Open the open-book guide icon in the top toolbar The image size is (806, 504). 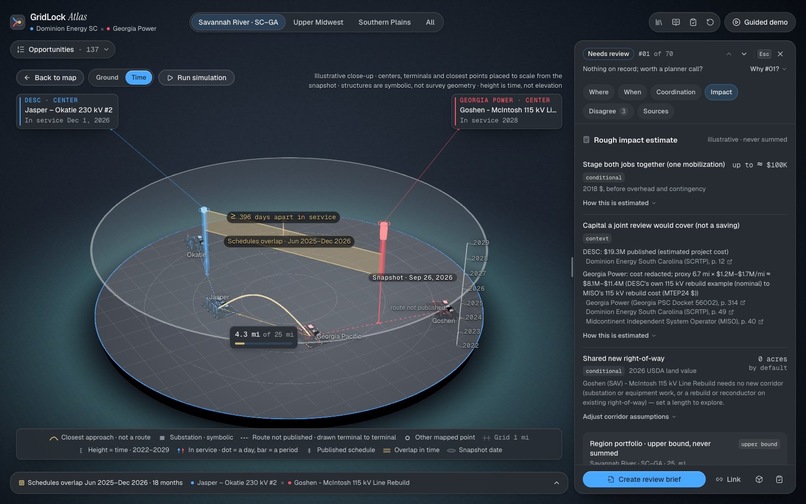click(x=676, y=22)
